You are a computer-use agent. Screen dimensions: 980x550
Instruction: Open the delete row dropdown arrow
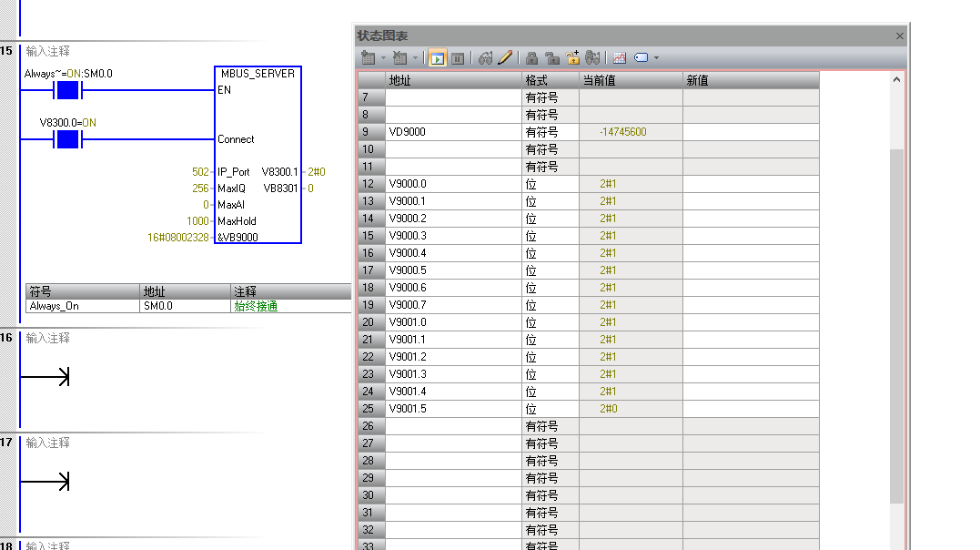(x=416, y=57)
